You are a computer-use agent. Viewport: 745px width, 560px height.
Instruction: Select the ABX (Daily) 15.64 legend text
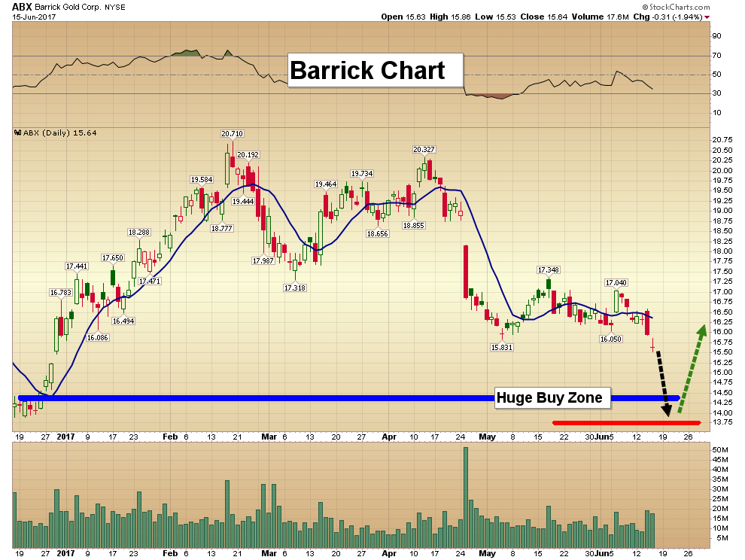60,133
